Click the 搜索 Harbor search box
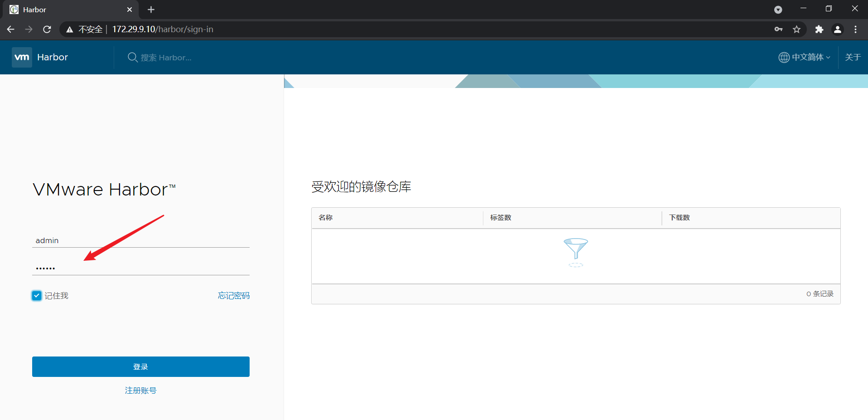Viewport: 868px width, 420px height. [166, 58]
